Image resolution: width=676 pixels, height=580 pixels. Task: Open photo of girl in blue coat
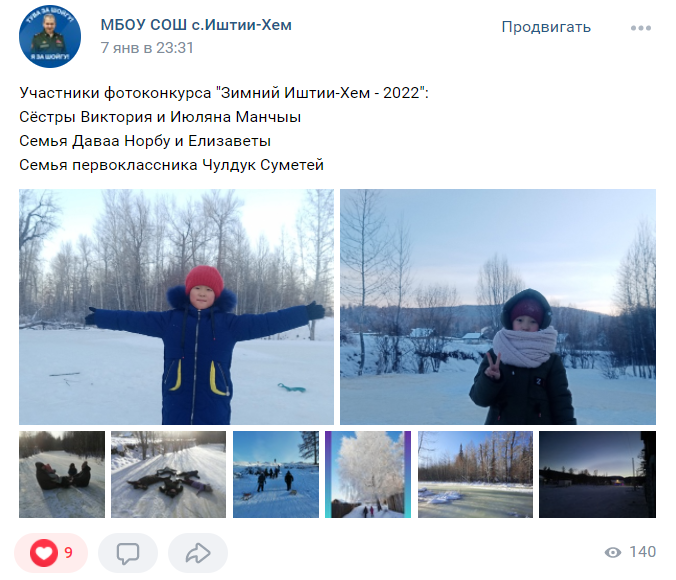click(176, 307)
